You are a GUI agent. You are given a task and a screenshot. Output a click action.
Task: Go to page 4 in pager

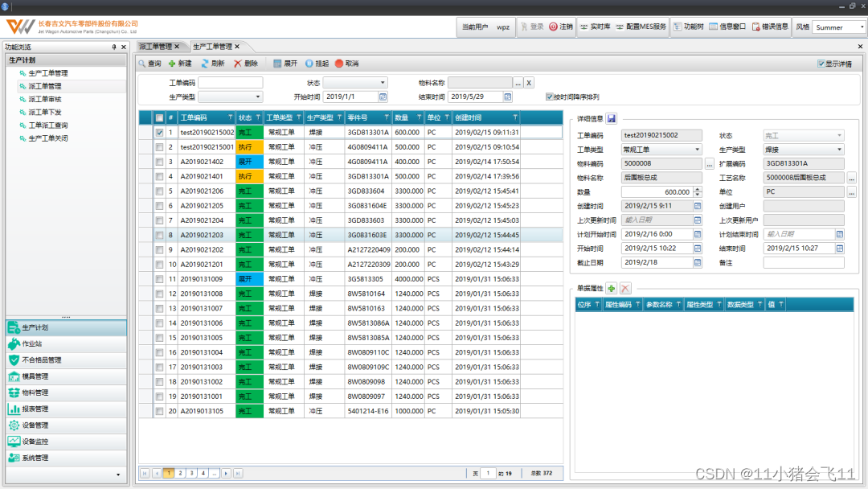[203, 474]
